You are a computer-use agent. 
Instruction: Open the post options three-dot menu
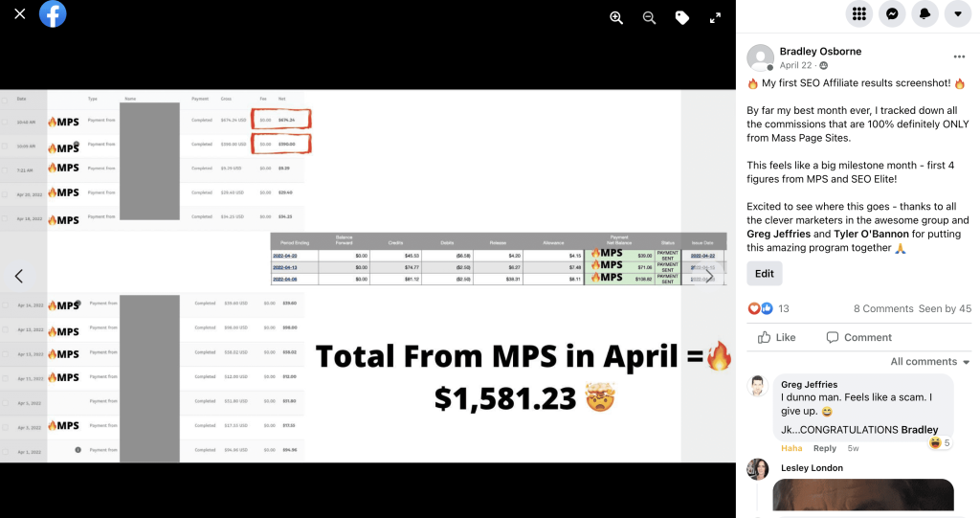pyautogui.click(x=959, y=56)
